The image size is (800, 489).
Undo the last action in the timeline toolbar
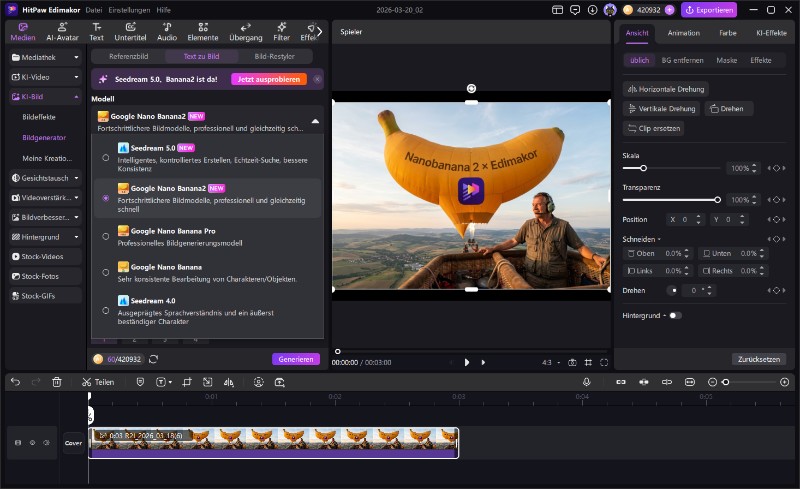[15, 382]
